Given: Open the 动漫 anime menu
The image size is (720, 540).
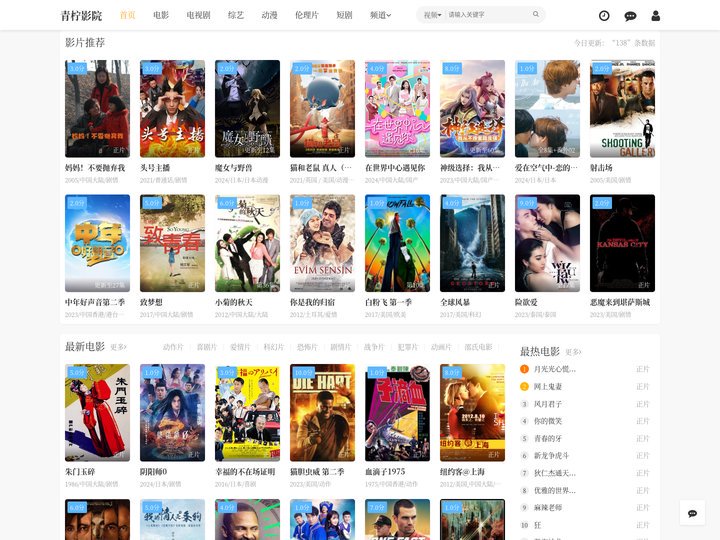Looking at the screenshot, I should pyautogui.click(x=269, y=15).
